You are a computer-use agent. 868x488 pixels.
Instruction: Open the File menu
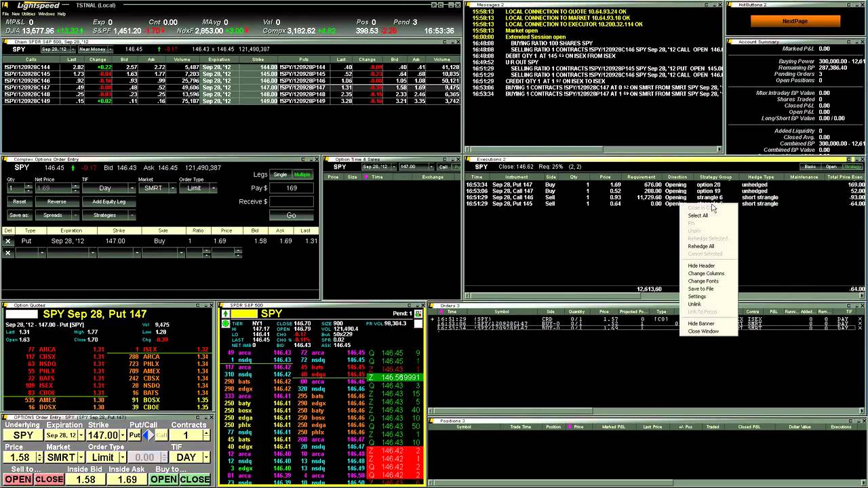click(x=5, y=14)
